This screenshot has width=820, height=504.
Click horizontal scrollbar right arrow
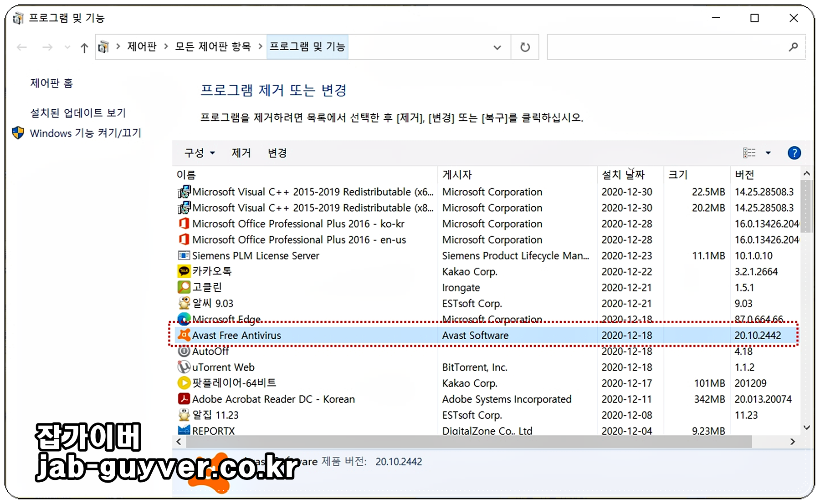[x=793, y=442]
